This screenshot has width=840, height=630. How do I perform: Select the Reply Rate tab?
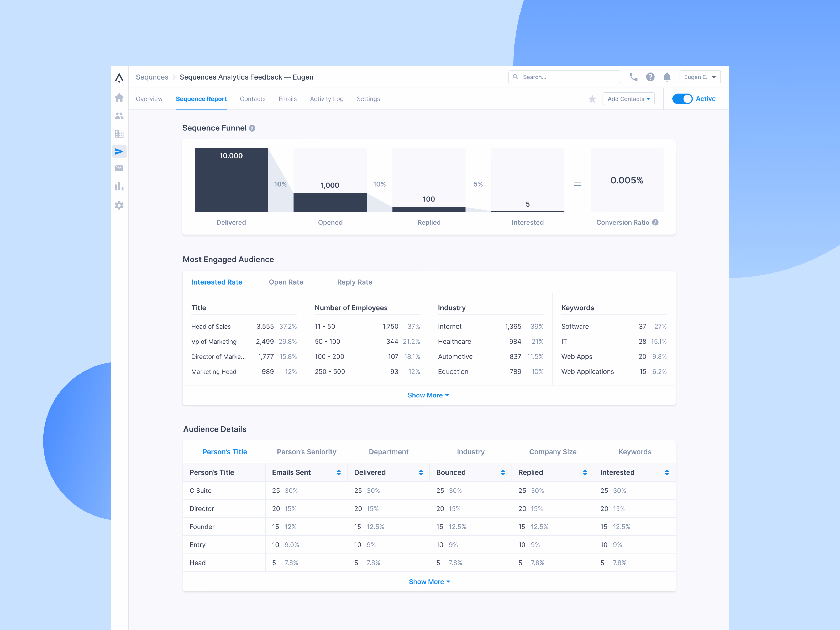tap(355, 282)
